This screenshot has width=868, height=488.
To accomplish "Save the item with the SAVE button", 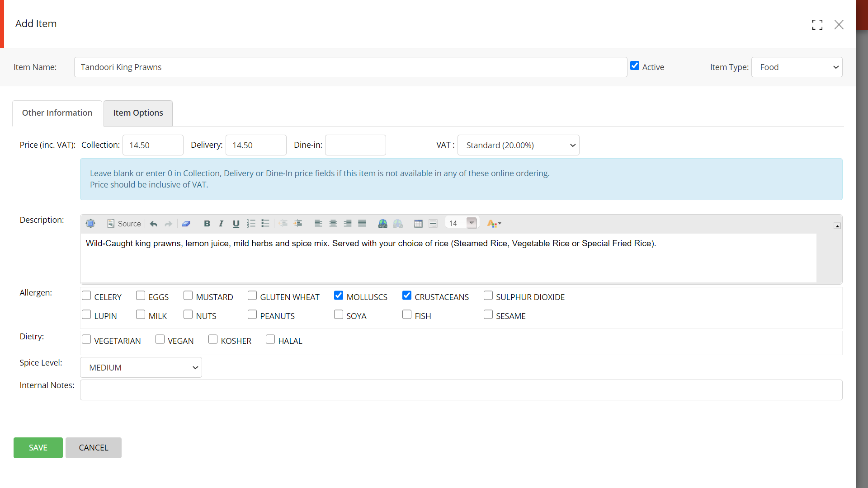I will (x=38, y=448).
